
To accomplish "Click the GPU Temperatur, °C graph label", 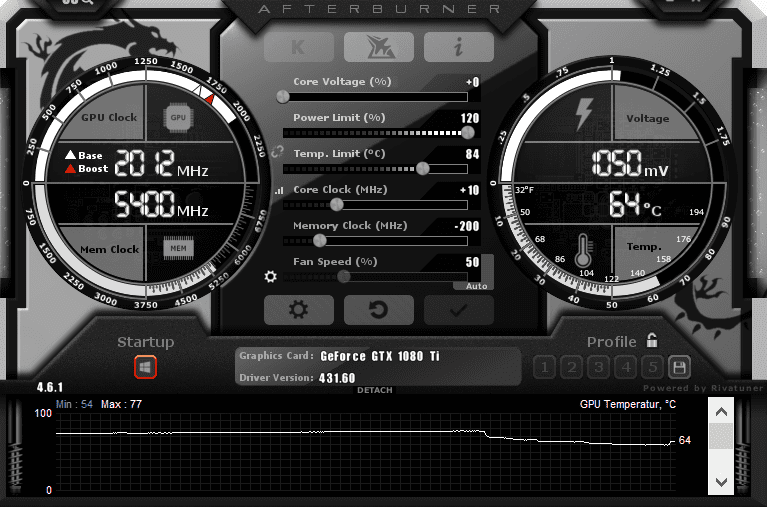I will [628, 404].
